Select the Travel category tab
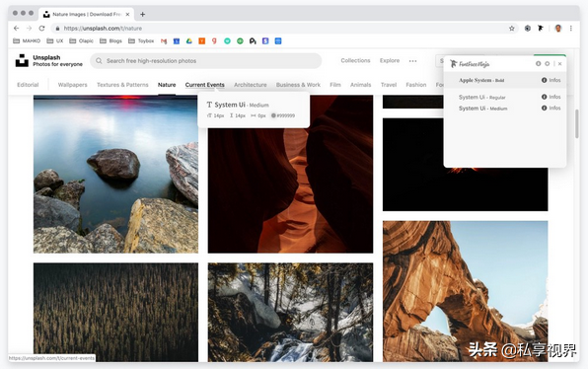Viewport: 588px width, 369px height. click(389, 85)
